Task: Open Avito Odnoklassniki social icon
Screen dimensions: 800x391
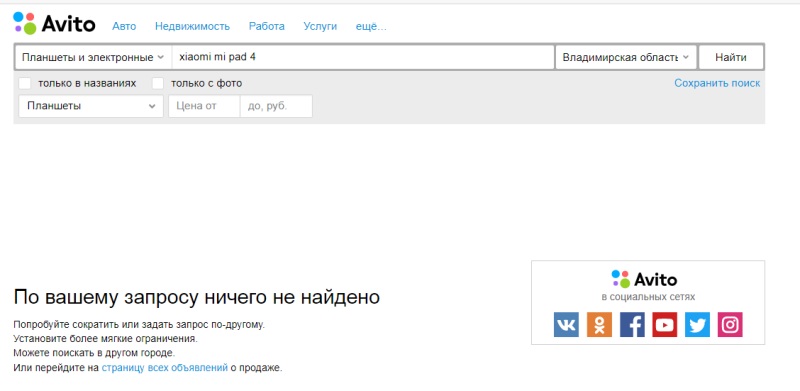Action: point(599,325)
